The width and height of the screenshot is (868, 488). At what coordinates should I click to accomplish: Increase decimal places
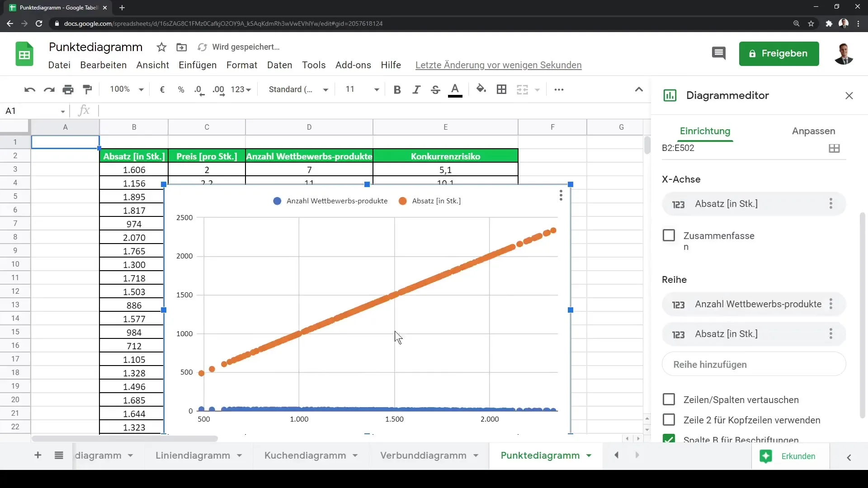(x=218, y=90)
